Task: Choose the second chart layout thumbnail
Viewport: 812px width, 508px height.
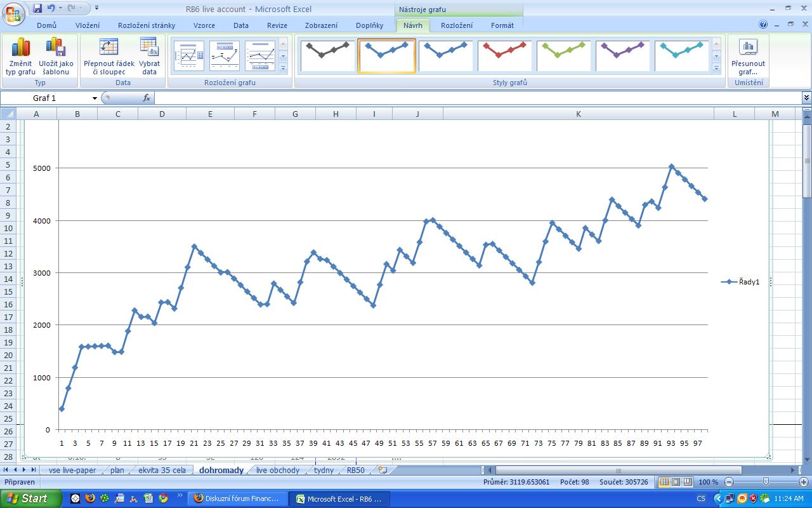Action: [225, 56]
